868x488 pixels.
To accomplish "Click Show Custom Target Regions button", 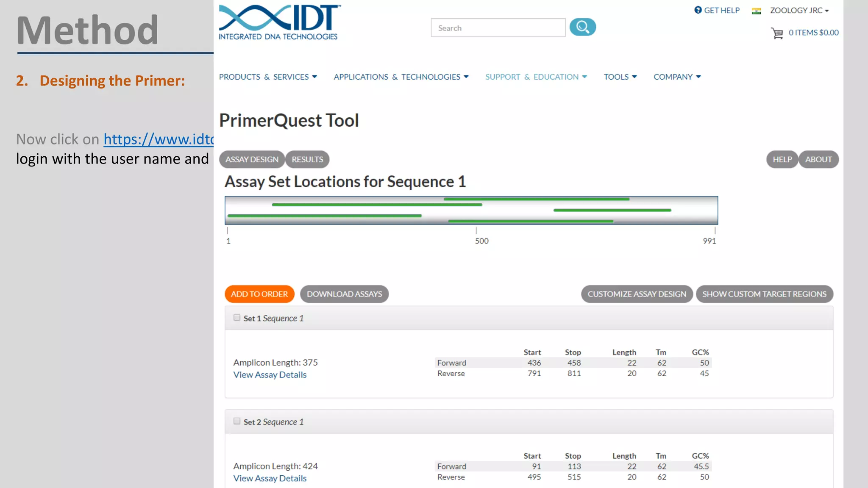I will pyautogui.click(x=764, y=294).
